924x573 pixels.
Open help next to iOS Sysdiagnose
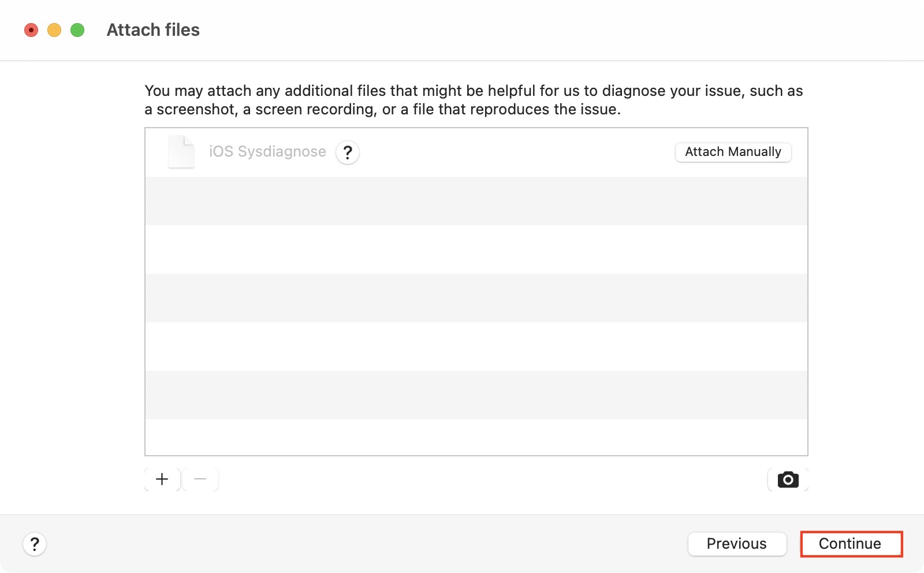348,152
